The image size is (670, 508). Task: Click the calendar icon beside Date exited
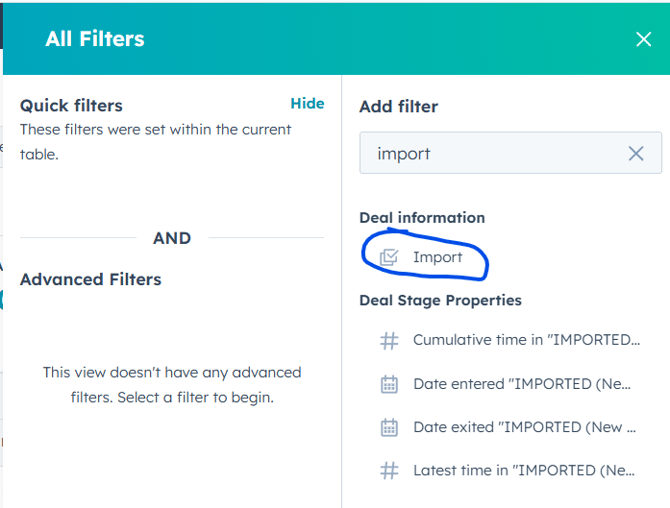tap(389, 427)
